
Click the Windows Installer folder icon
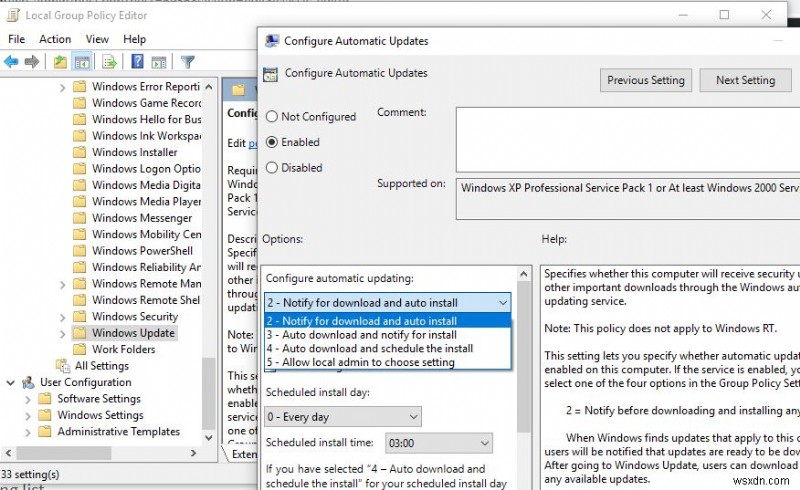(x=79, y=152)
